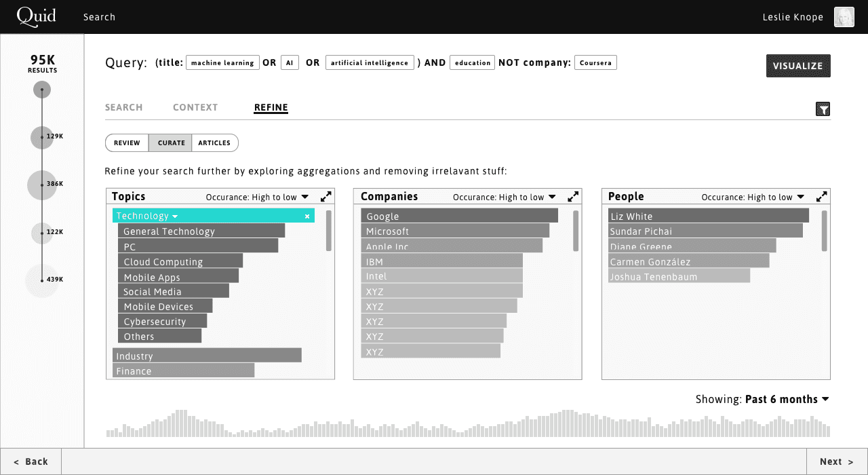Edit the AI query term
This screenshot has width=868, height=475.
click(290, 63)
